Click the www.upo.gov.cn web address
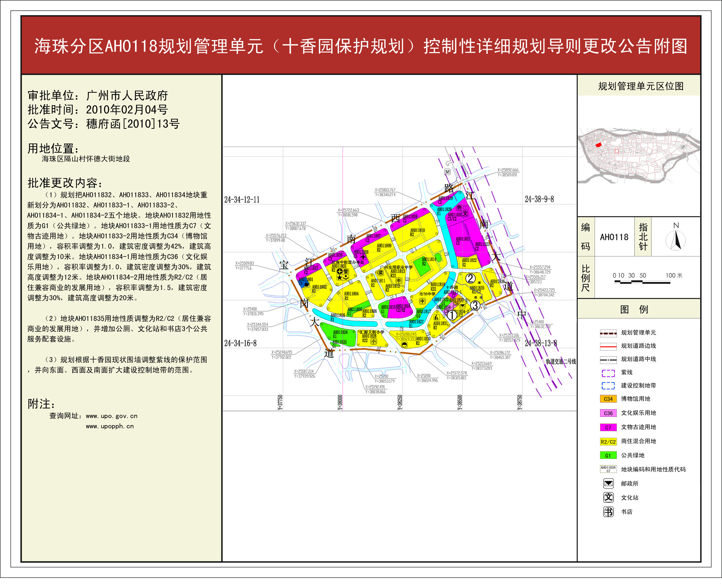722x588 pixels. coord(112,416)
